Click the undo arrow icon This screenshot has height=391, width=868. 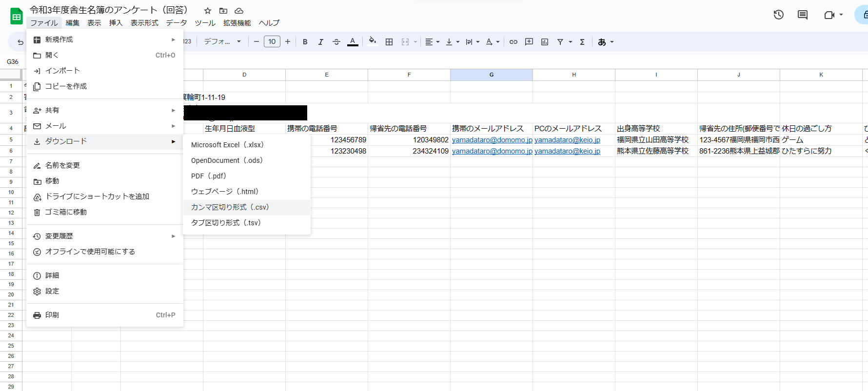(x=20, y=42)
